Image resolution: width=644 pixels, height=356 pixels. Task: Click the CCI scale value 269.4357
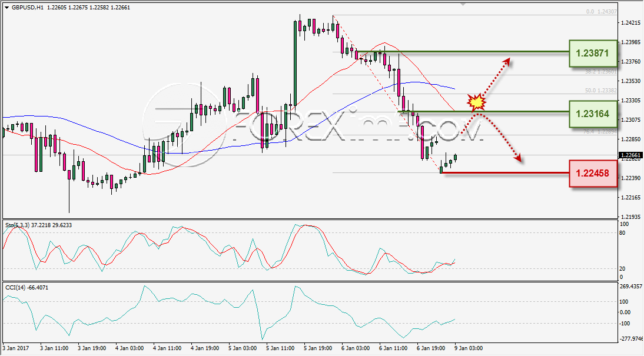(x=630, y=286)
